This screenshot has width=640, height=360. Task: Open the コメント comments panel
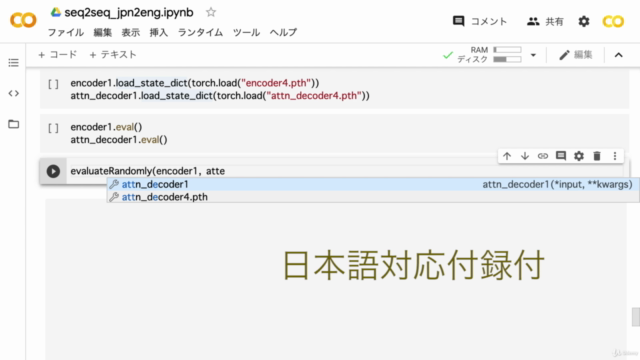point(480,21)
